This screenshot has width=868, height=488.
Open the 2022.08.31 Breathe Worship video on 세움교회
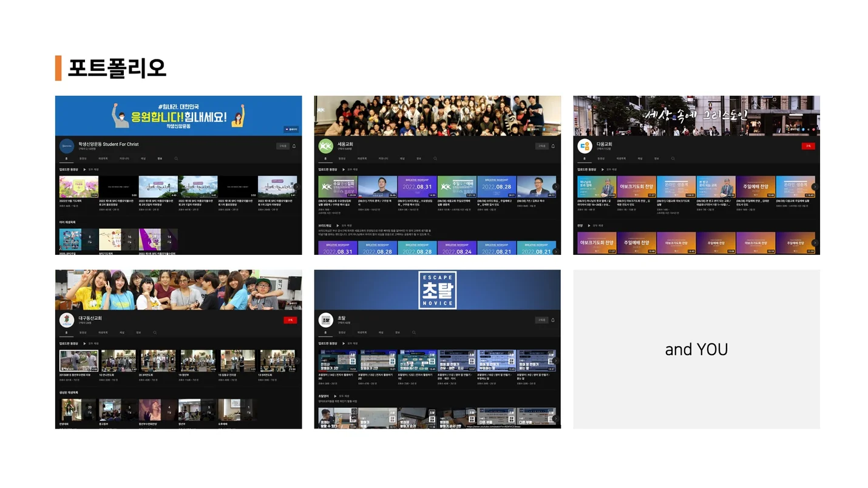[x=416, y=187]
